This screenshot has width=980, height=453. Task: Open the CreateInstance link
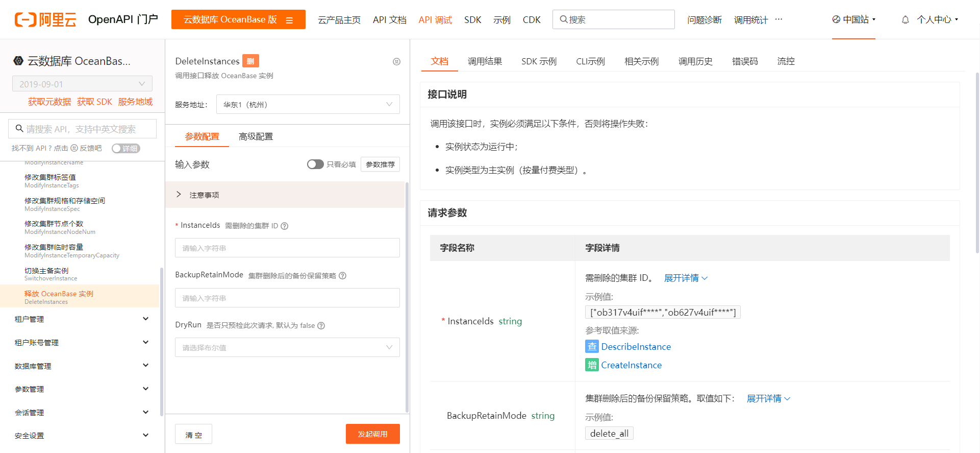[x=631, y=365]
